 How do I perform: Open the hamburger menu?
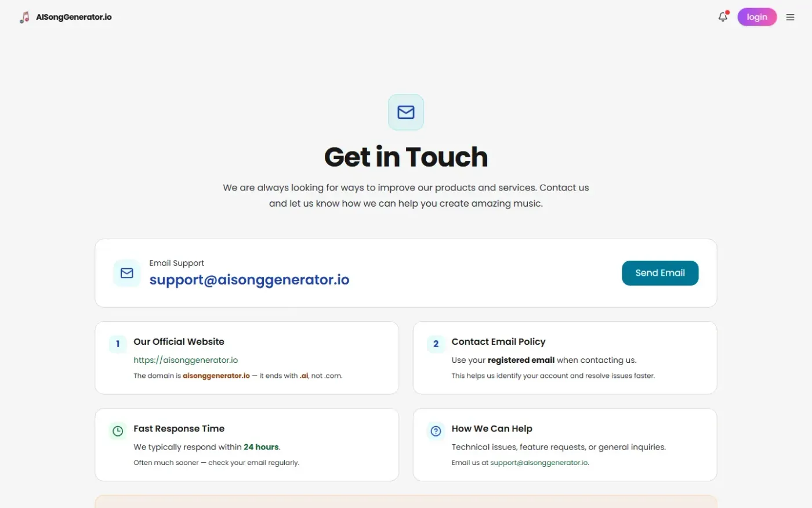pyautogui.click(x=790, y=17)
